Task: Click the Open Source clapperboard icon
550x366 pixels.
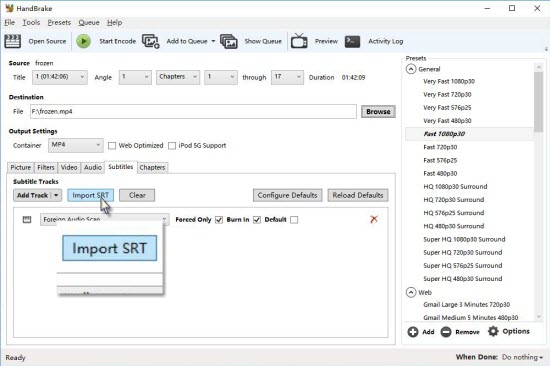Action: click(x=13, y=41)
